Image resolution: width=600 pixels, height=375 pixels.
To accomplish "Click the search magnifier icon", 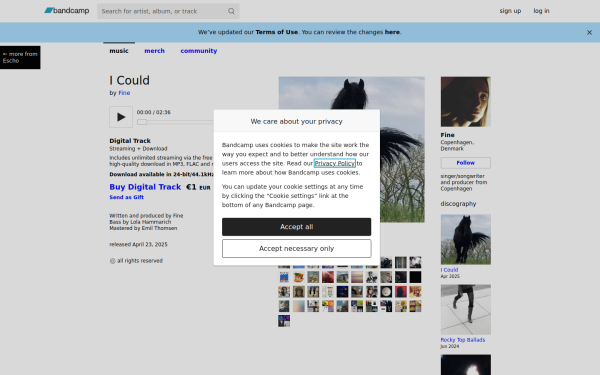I will pos(231,11).
